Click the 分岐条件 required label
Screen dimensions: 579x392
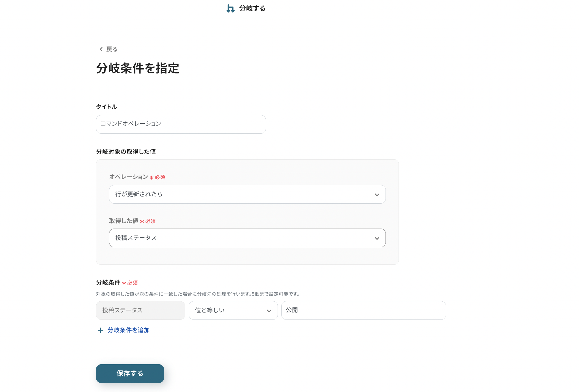pyautogui.click(x=108, y=282)
